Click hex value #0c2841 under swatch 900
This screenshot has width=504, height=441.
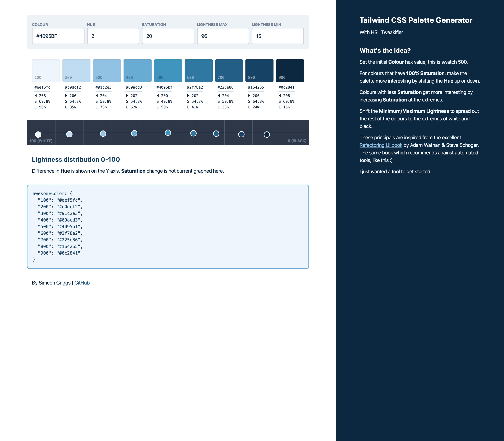coord(286,87)
